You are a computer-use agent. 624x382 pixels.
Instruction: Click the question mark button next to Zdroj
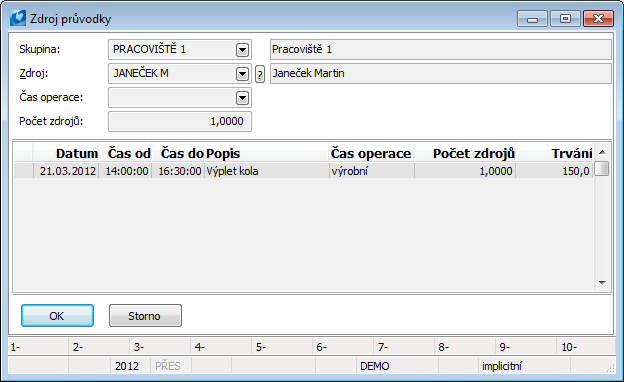click(x=260, y=74)
